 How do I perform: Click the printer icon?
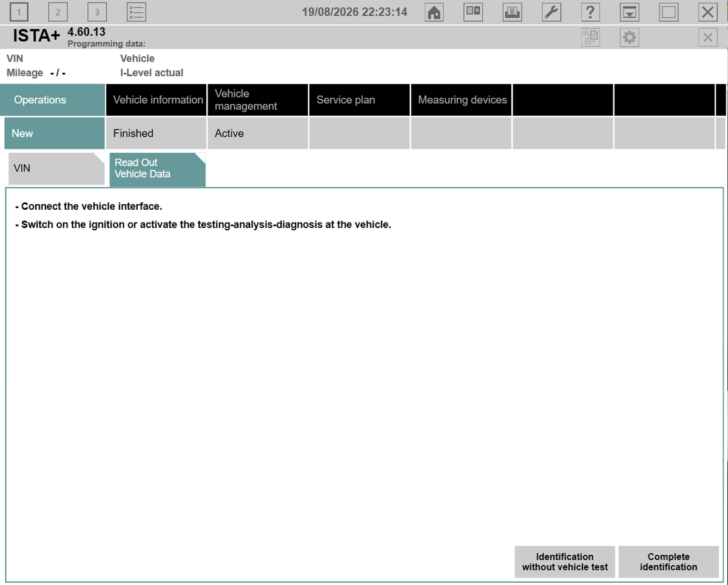(x=512, y=12)
